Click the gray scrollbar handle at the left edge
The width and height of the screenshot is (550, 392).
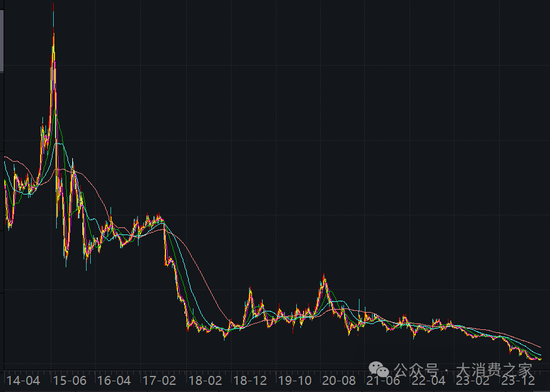(x=2, y=41)
